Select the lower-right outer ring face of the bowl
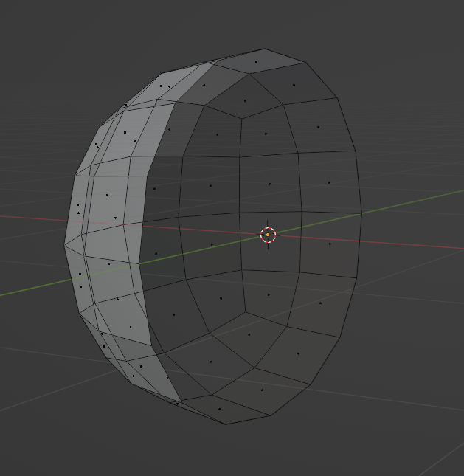The width and height of the screenshot is (464, 476). (x=319, y=304)
